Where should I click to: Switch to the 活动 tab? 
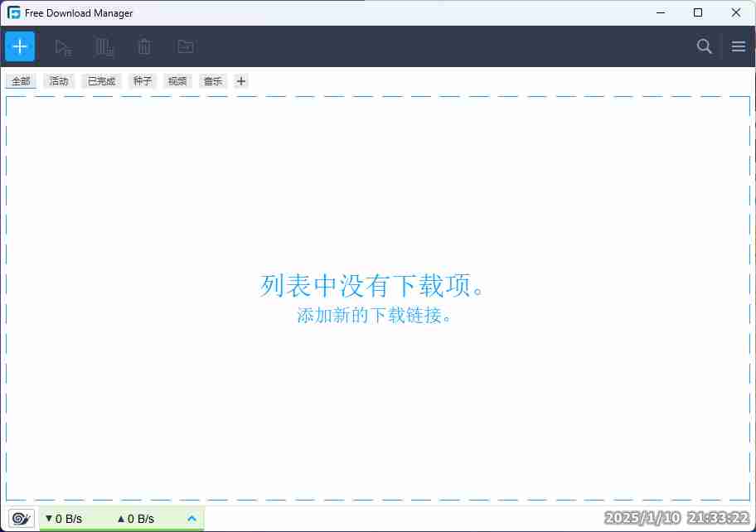59,81
